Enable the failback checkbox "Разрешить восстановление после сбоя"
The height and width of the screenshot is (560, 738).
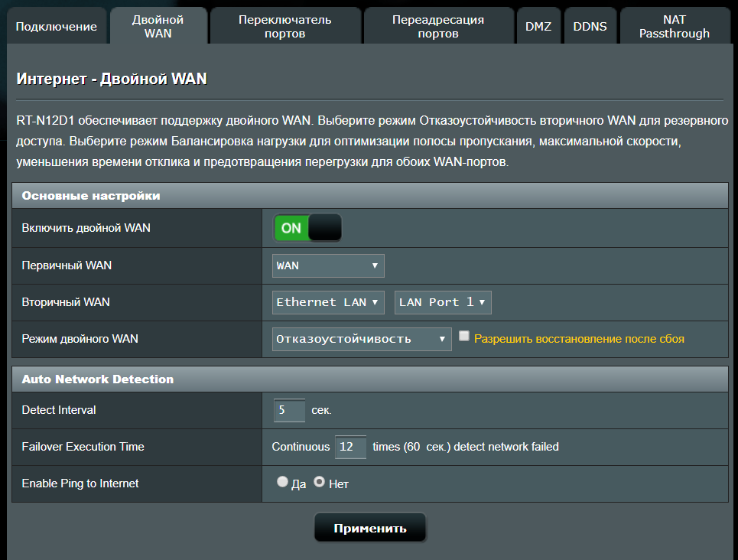pyautogui.click(x=463, y=336)
